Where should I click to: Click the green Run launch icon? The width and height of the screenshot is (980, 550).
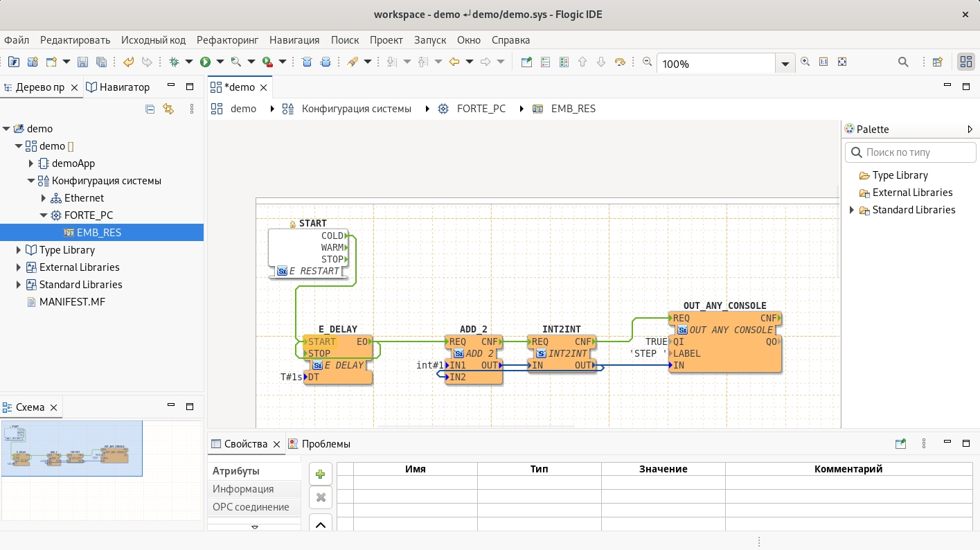click(205, 62)
